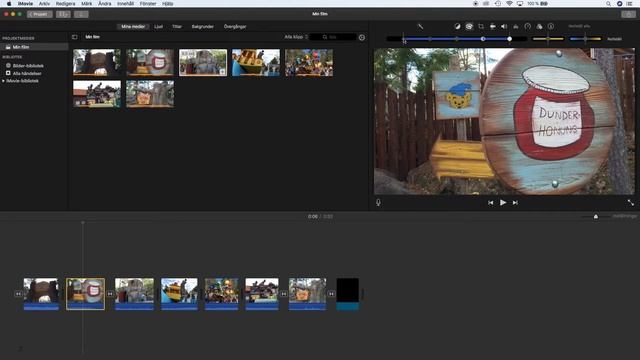Open the stabilization camera tool
This screenshot has height=360, width=640.
coord(493,27)
